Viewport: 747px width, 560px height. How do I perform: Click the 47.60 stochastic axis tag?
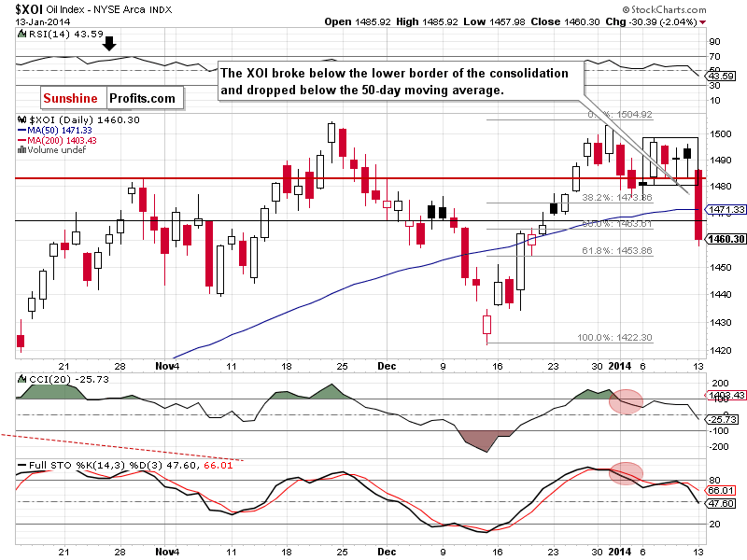pos(721,503)
